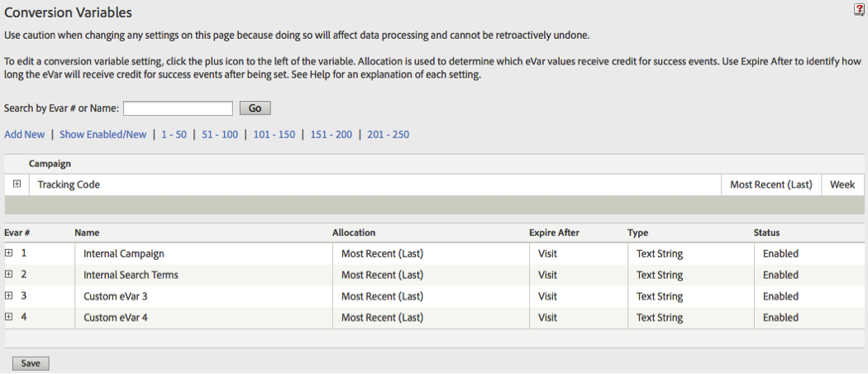Select the Show Enabled/New link
The image size is (868, 374).
tap(103, 135)
